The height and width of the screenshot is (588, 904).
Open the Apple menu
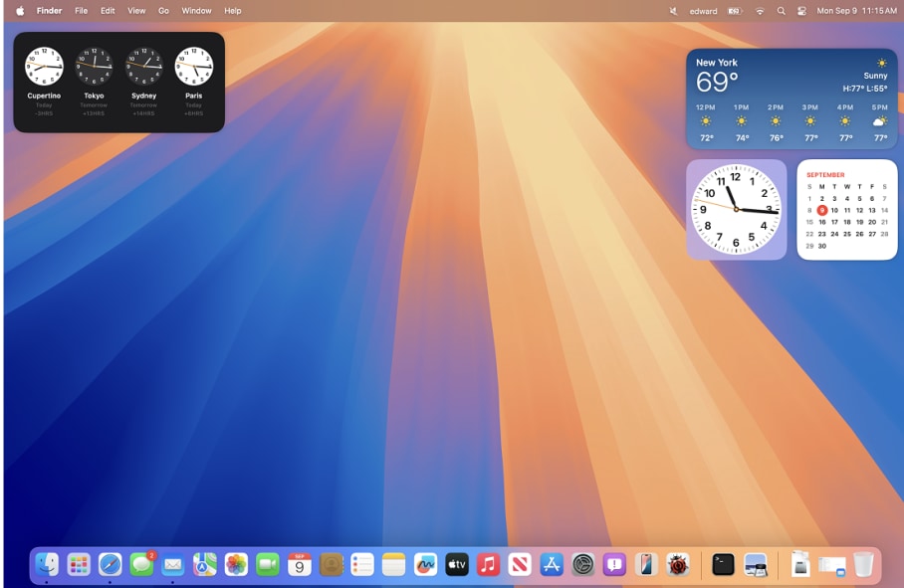click(x=20, y=10)
